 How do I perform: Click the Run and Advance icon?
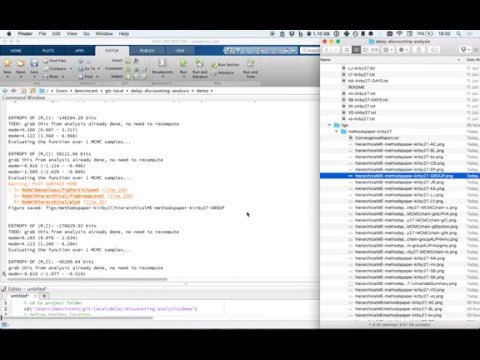200,63
